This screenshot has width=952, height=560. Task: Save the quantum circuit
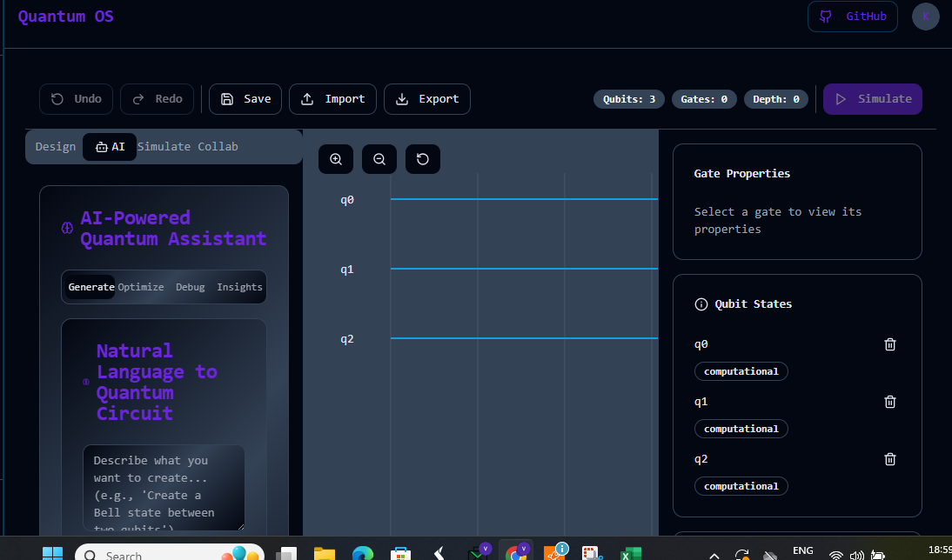245,99
